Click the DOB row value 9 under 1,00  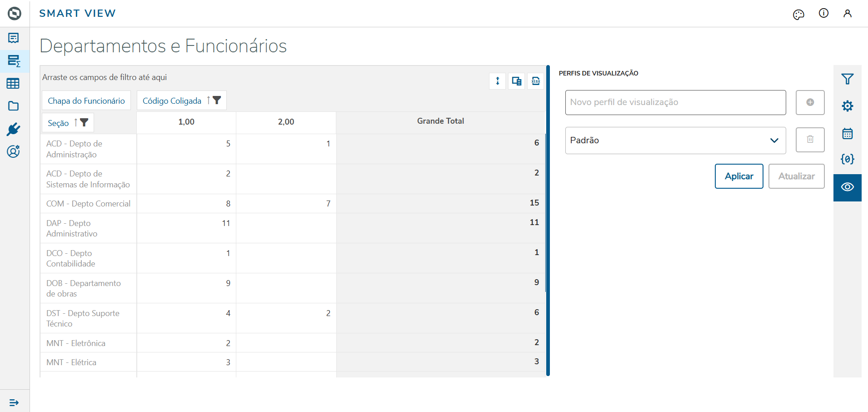[228, 283]
